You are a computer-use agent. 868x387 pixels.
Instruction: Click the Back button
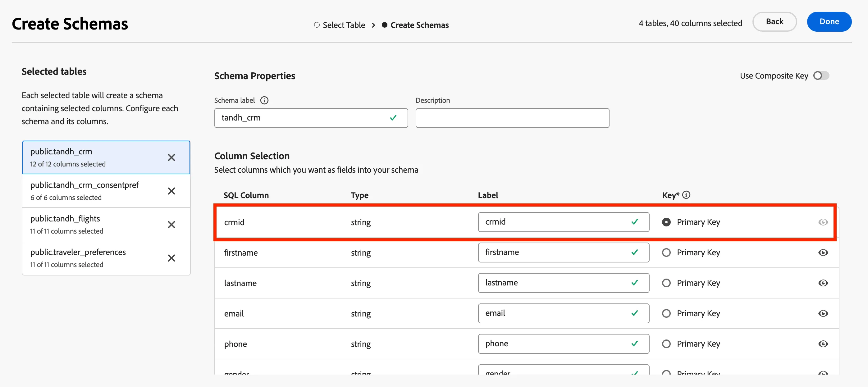tap(774, 21)
